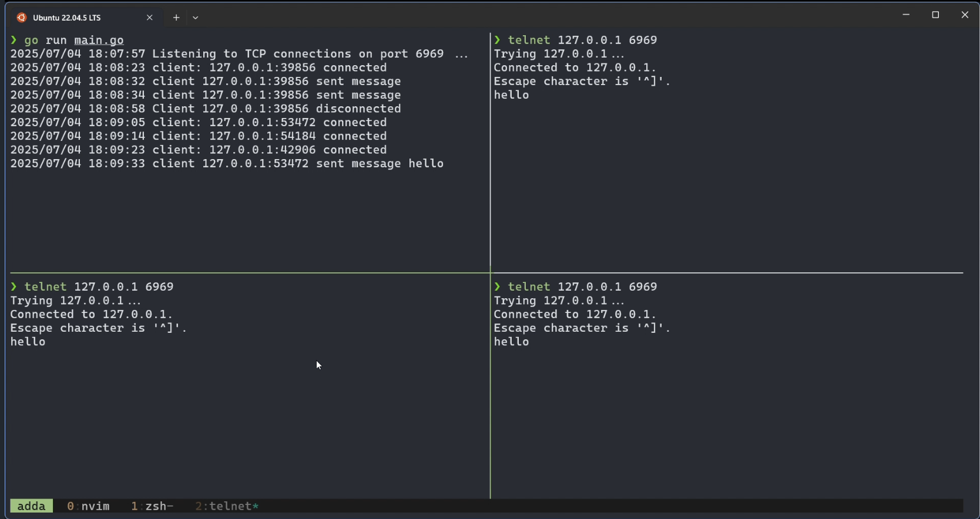Switch to tmux window 0:nvim
The width and height of the screenshot is (980, 519).
point(88,506)
